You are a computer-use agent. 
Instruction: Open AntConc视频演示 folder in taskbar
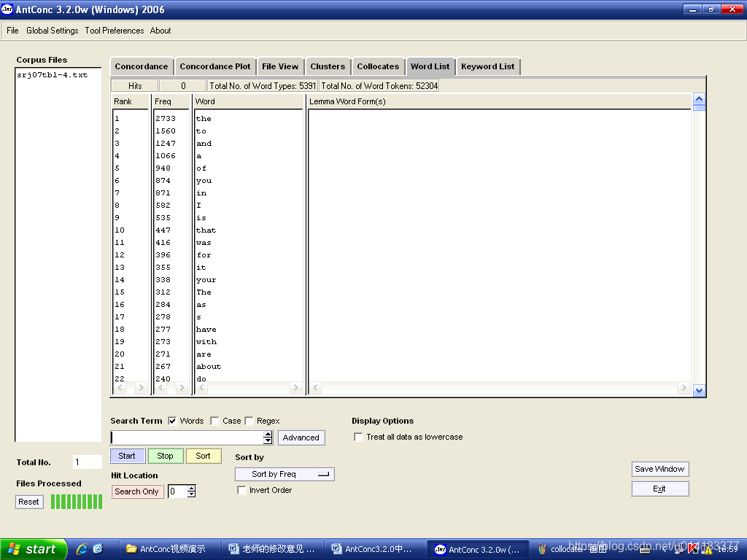[169, 549]
